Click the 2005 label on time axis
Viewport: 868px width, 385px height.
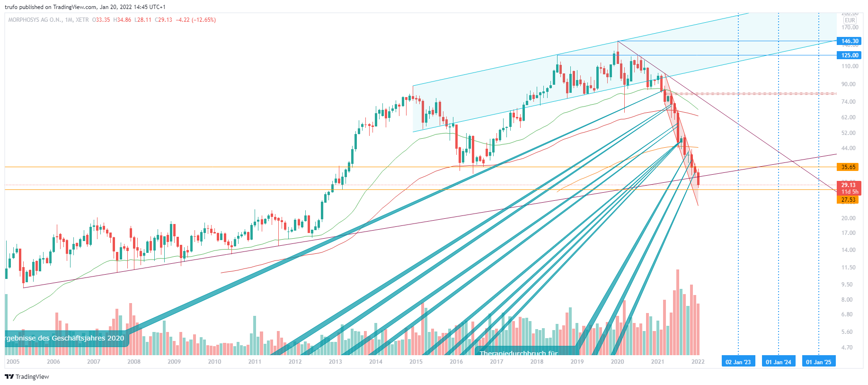[13, 362]
